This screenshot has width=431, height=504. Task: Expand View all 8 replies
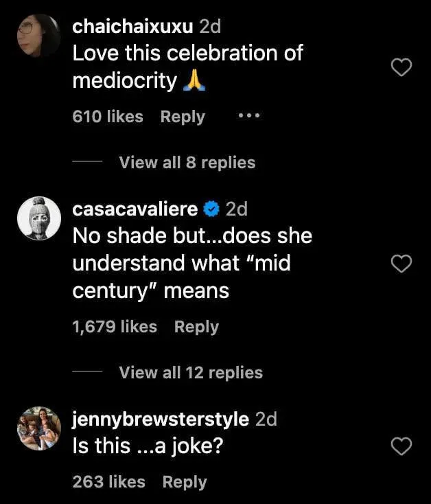coord(187,163)
